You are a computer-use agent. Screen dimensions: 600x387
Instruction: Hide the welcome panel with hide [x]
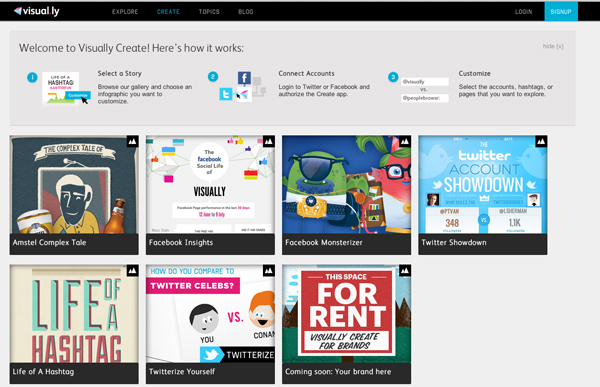click(553, 46)
